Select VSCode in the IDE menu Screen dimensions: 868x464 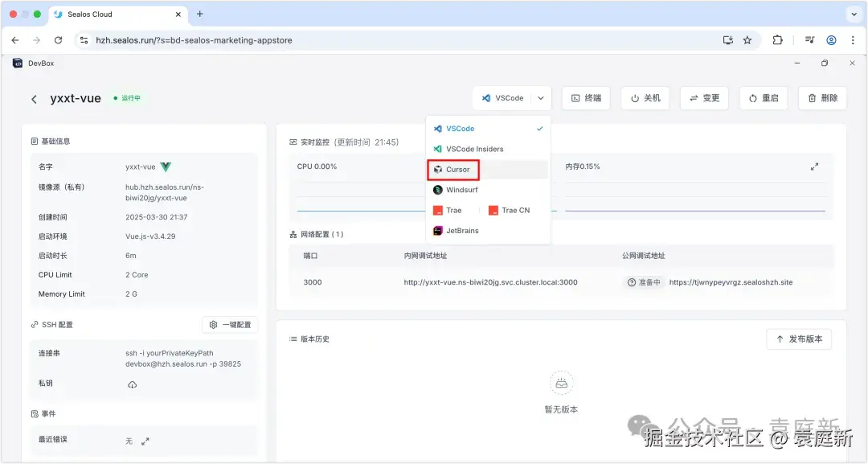pos(488,129)
